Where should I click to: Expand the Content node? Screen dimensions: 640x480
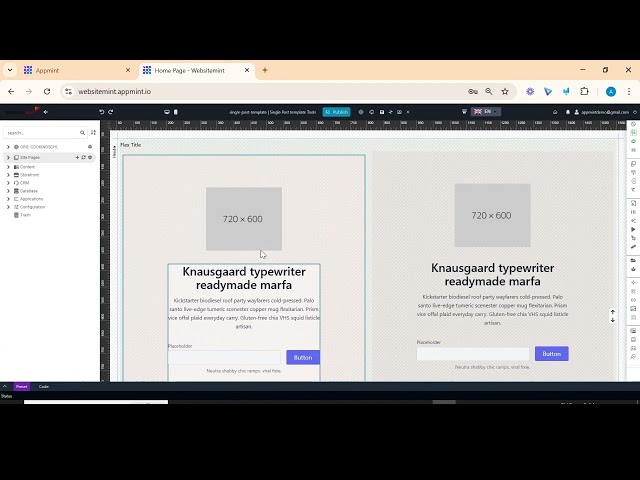(x=8, y=167)
